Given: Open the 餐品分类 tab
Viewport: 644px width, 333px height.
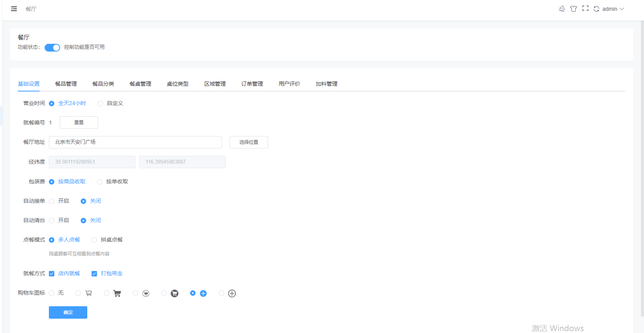Looking at the screenshot, I should [x=103, y=84].
